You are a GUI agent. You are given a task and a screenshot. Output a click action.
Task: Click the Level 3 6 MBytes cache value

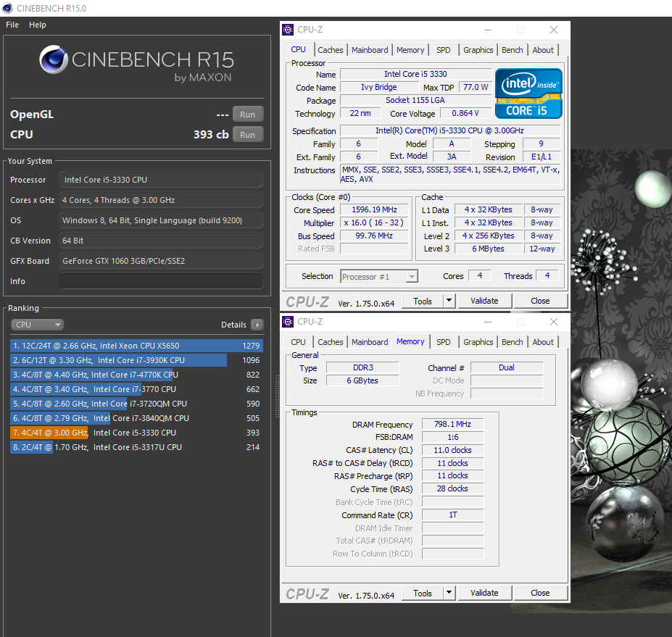(488, 249)
